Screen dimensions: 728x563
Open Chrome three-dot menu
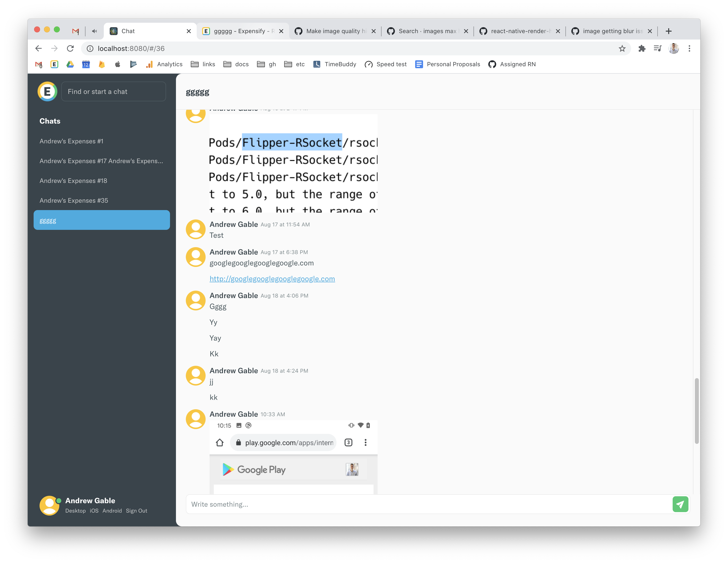click(689, 49)
